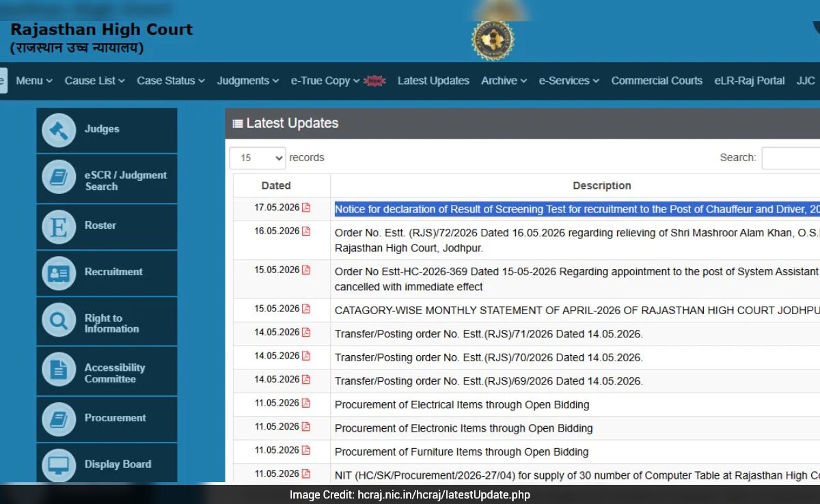The width and height of the screenshot is (820, 504).
Task: Select 'Procurement of Furniture Items through Open Bidding'
Action: 462,452
